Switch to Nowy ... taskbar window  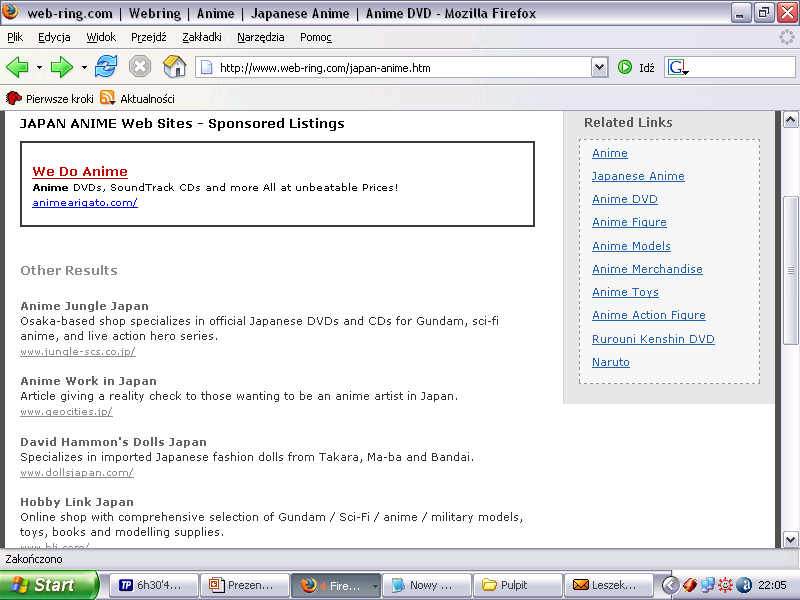click(x=427, y=585)
